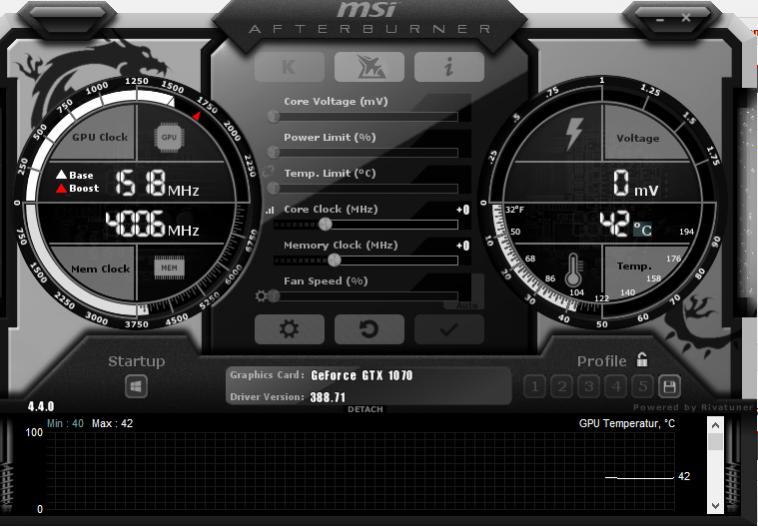The height and width of the screenshot is (530, 758).
Task: Click the Fan Speed slider handle
Action: (274, 296)
